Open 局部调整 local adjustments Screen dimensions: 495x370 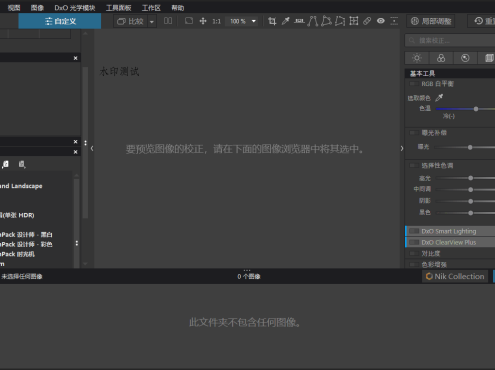click(x=431, y=21)
